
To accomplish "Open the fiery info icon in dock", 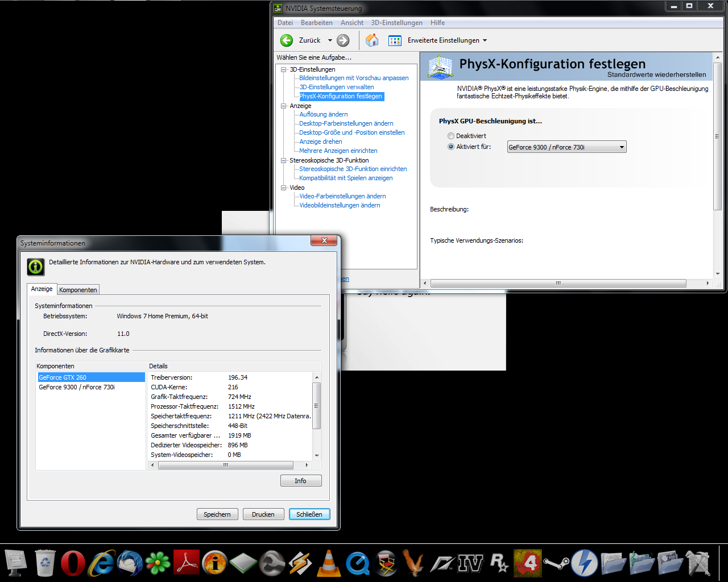I will (x=215, y=563).
